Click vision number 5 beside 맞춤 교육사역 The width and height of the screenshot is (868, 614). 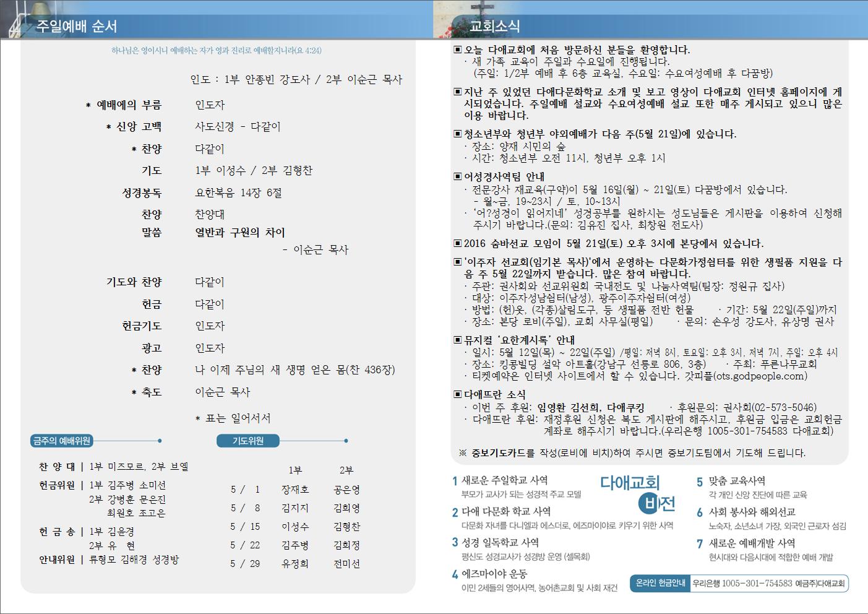(700, 482)
